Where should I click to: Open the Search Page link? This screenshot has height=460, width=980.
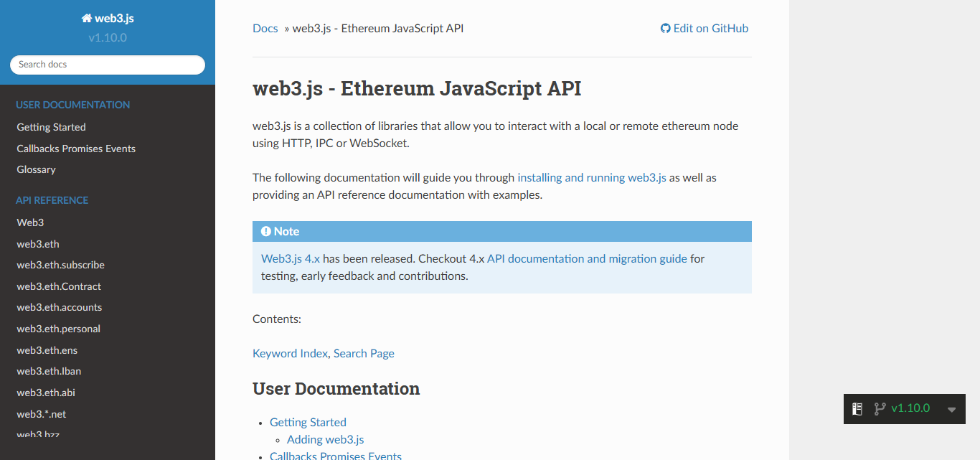[364, 353]
